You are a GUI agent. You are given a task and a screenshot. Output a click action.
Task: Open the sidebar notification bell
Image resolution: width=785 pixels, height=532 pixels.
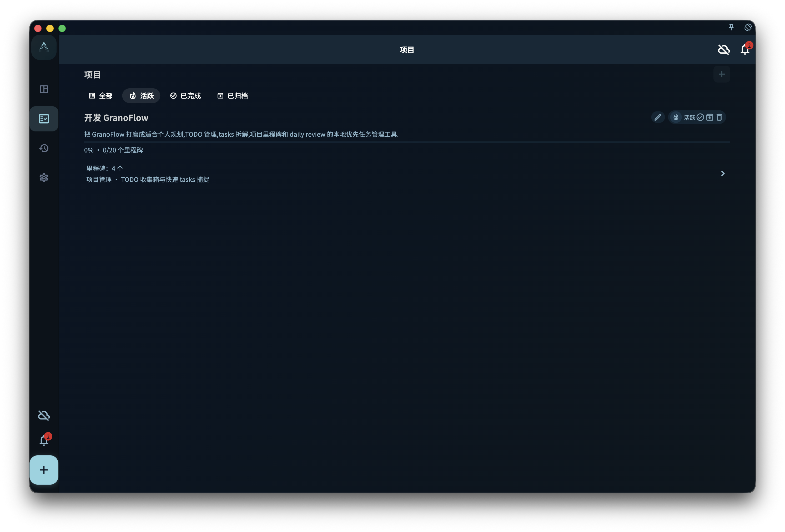[44, 440]
